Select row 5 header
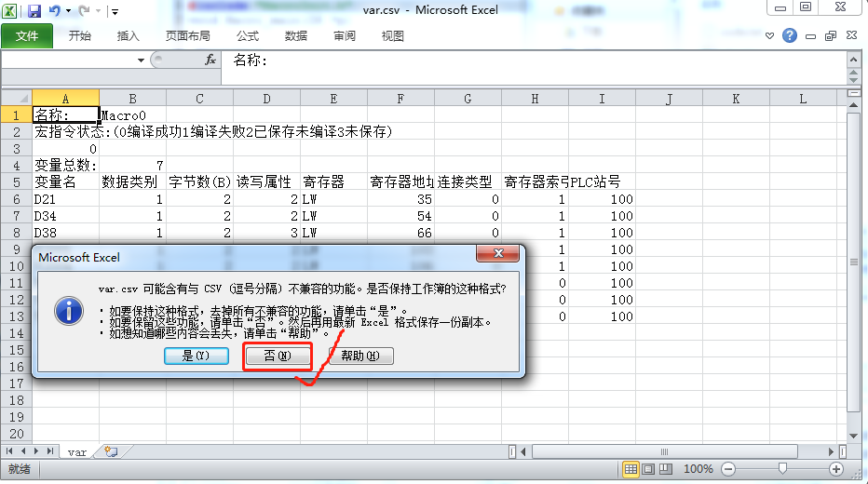 17,182
